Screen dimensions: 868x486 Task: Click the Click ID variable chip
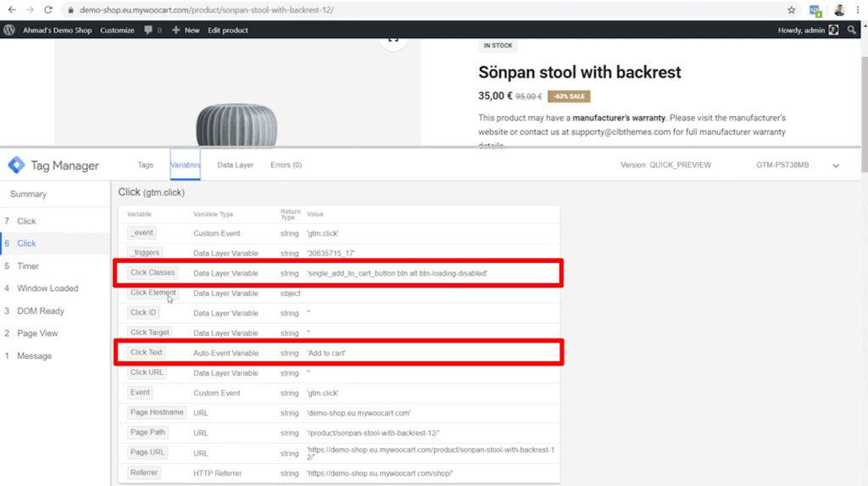click(142, 312)
